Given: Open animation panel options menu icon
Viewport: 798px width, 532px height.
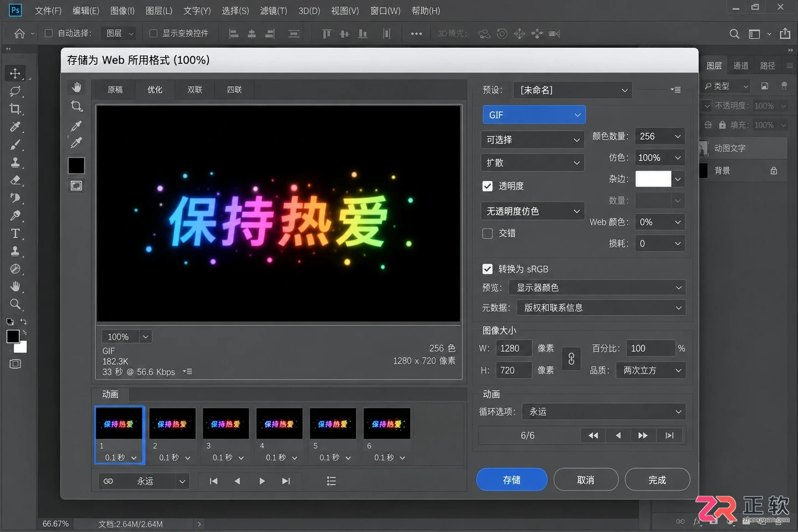Looking at the screenshot, I should pyautogui.click(x=331, y=481).
